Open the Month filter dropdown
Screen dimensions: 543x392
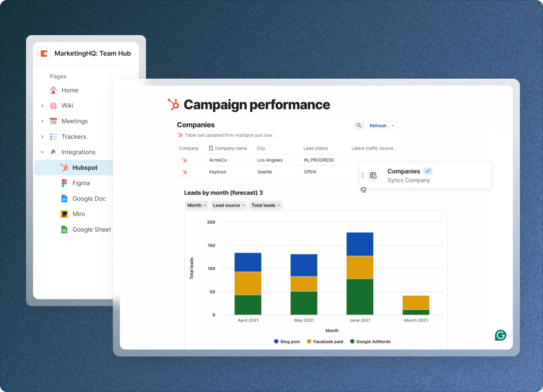coord(197,205)
